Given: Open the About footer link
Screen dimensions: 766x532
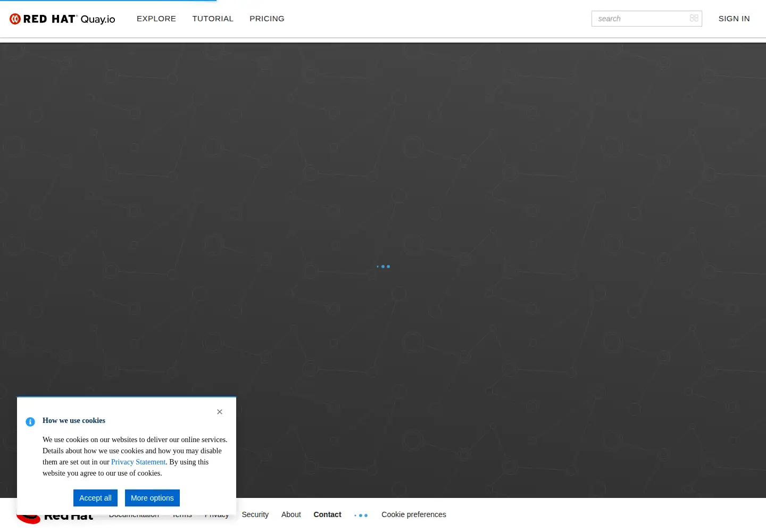Looking at the screenshot, I should tap(291, 514).
